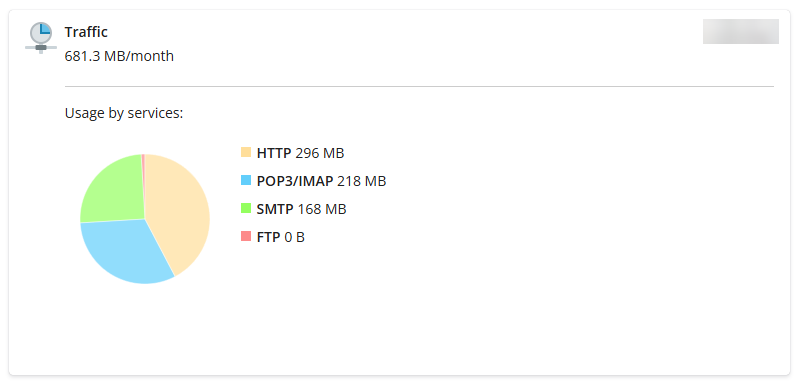The width and height of the screenshot is (798, 384).
Task: Click the 'Usage by services:' label
Action: (x=124, y=113)
